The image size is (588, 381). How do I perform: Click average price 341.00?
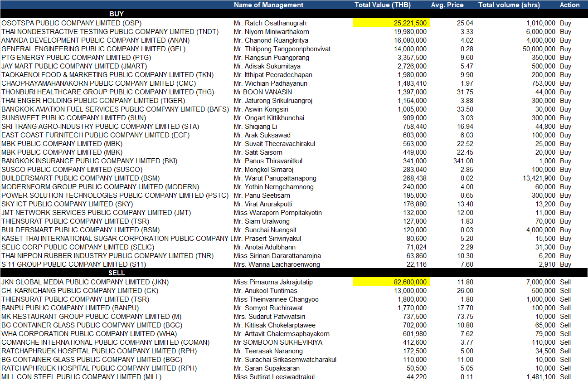coord(463,161)
